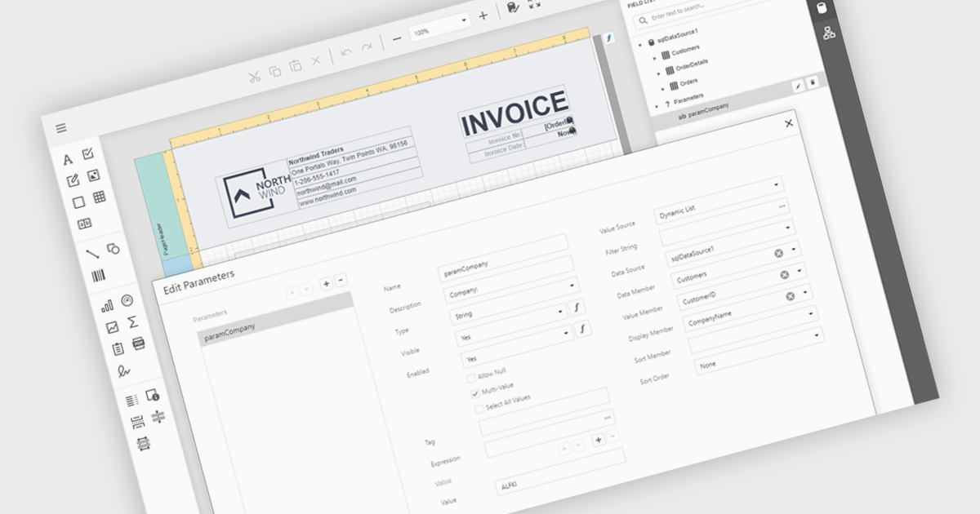This screenshot has height=514, width=980.
Task: Select the Rich Text control in toolbox
Action: pyautogui.click(x=73, y=180)
